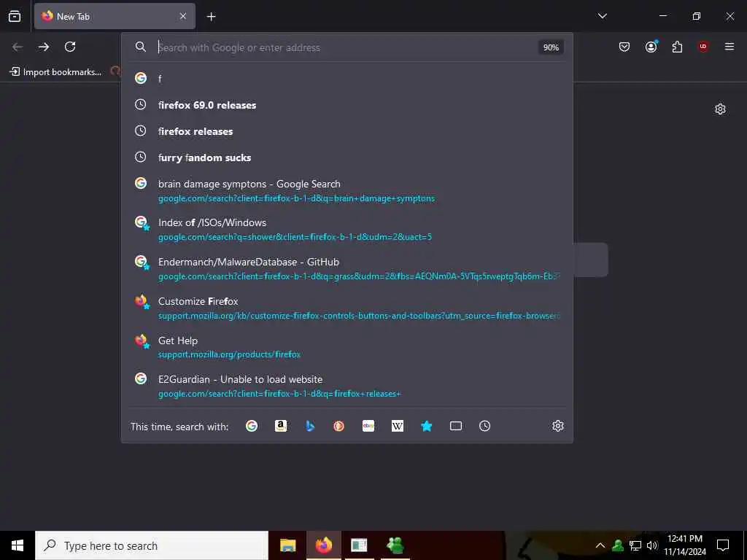Open the news window taskbar app
This screenshot has height=560, width=747.
coord(359,545)
